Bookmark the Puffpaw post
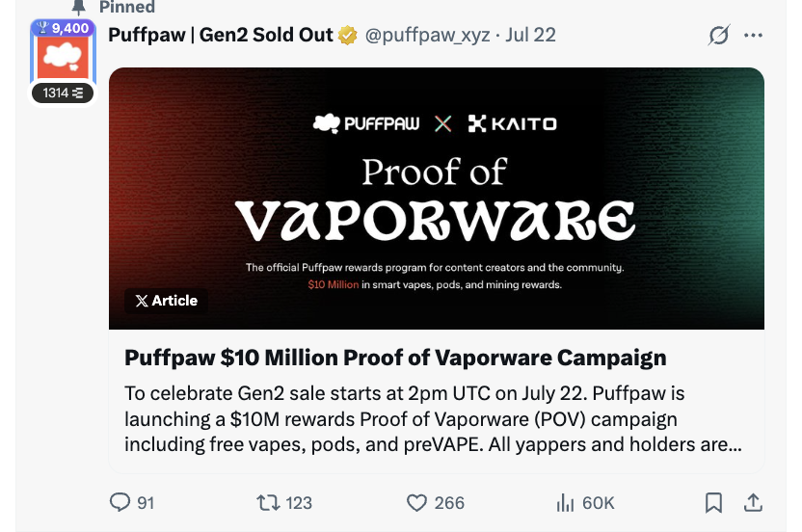802x532 pixels. (x=713, y=503)
